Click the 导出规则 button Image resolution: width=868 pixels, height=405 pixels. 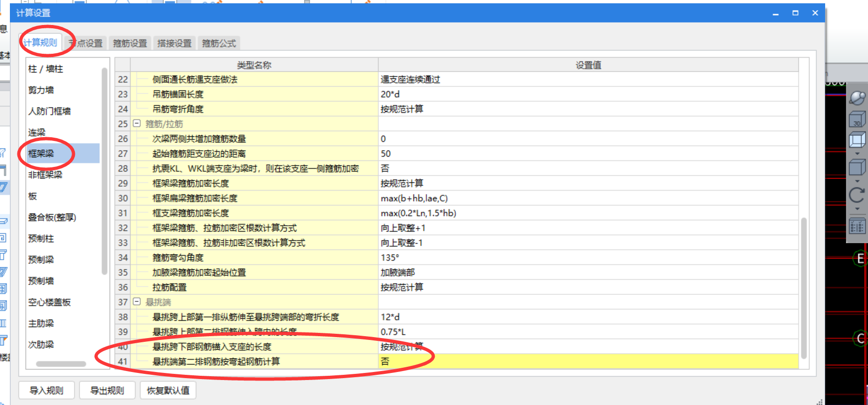(107, 390)
